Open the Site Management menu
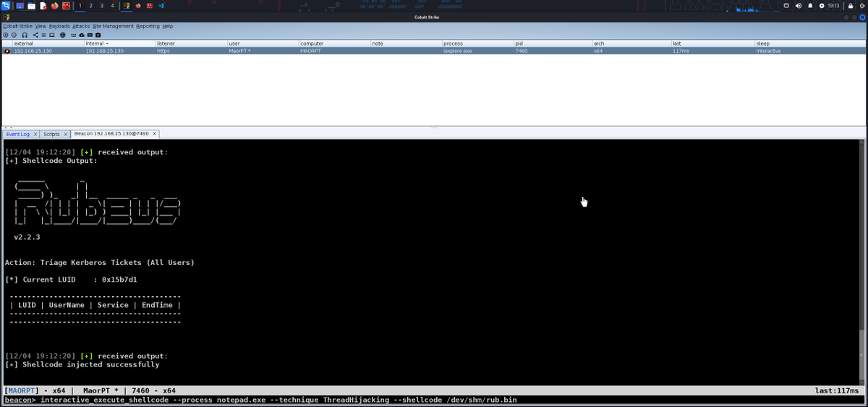The height and width of the screenshot is (407, 868). [113, 26]
